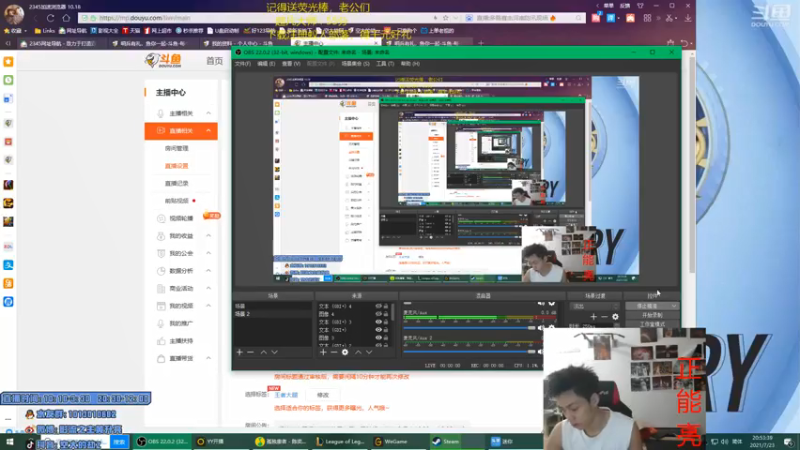The width and height of the screenshot is (800, 450).
Task: Open the stop-streaming button dropdown arrow in OBS
Action: tap(674, 306)
